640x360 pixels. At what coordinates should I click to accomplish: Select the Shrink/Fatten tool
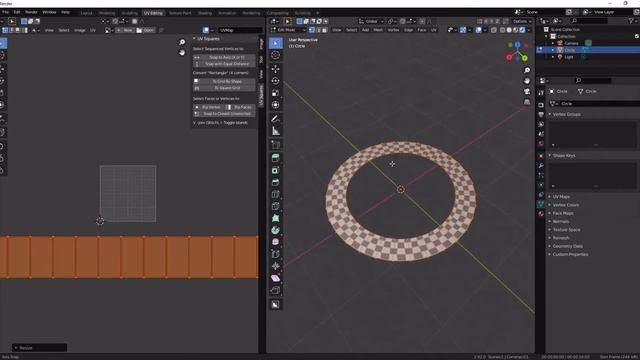coord(276,266)
